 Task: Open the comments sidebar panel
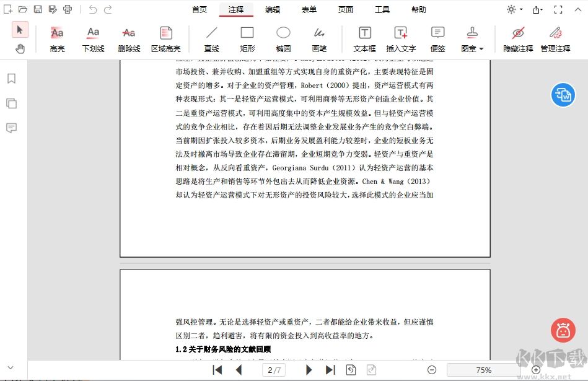click(11, 128)
